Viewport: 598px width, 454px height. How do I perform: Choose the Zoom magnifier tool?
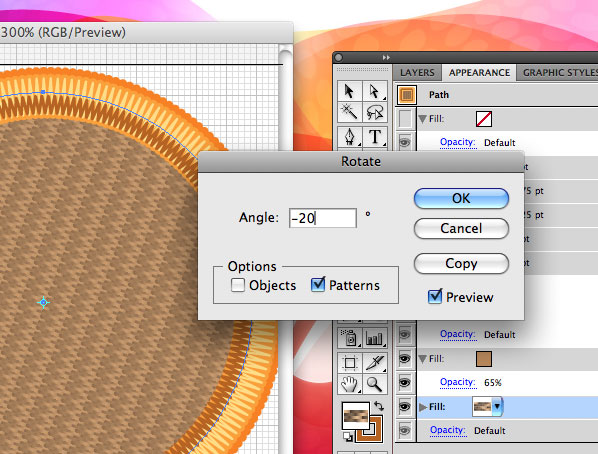375,384
